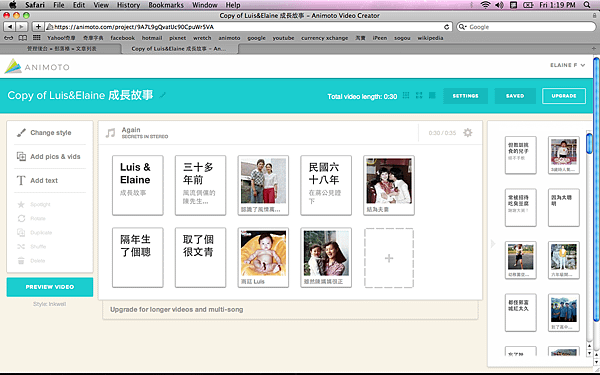This screenshot has width=600, height=375.
Task: Click the Add text T icon
Action: coord(21,180)
